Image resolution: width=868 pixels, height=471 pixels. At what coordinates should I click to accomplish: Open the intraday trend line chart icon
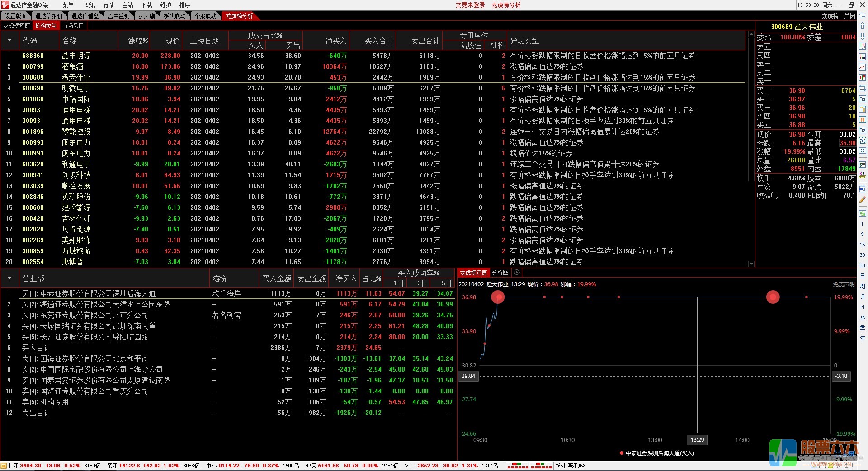coord(863,67)
